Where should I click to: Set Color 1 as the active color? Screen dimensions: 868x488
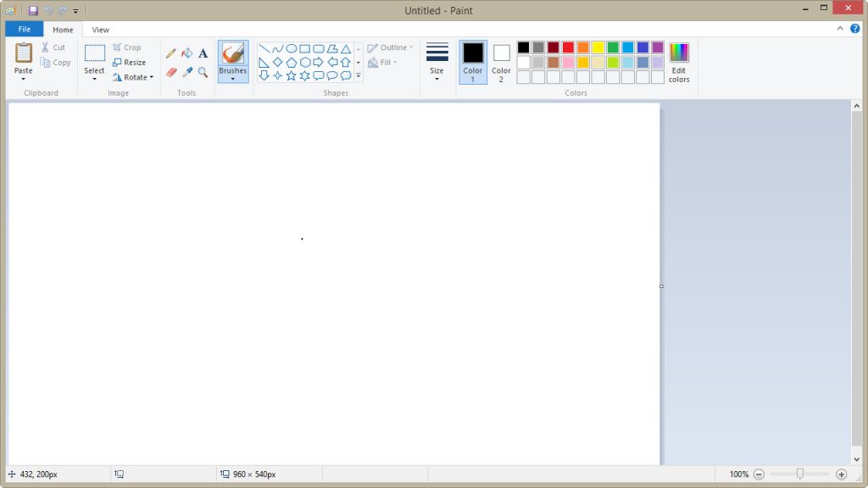(473, 61)
